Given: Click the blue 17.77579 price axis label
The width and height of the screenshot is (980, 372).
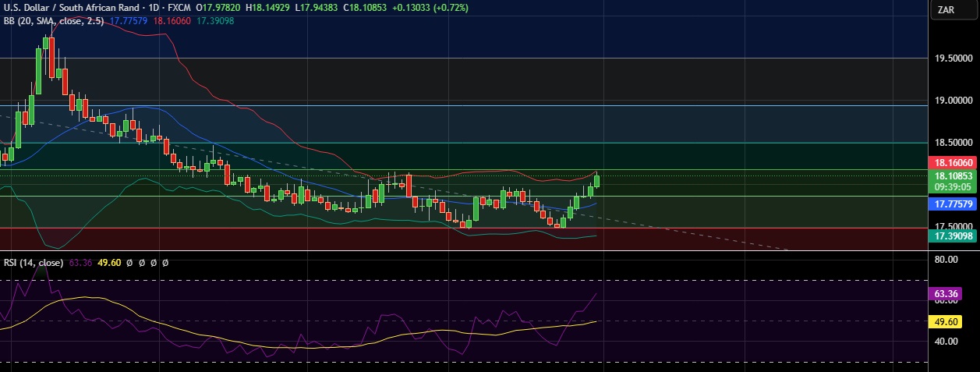Looking at the screenshot, I should pos(953,204).
